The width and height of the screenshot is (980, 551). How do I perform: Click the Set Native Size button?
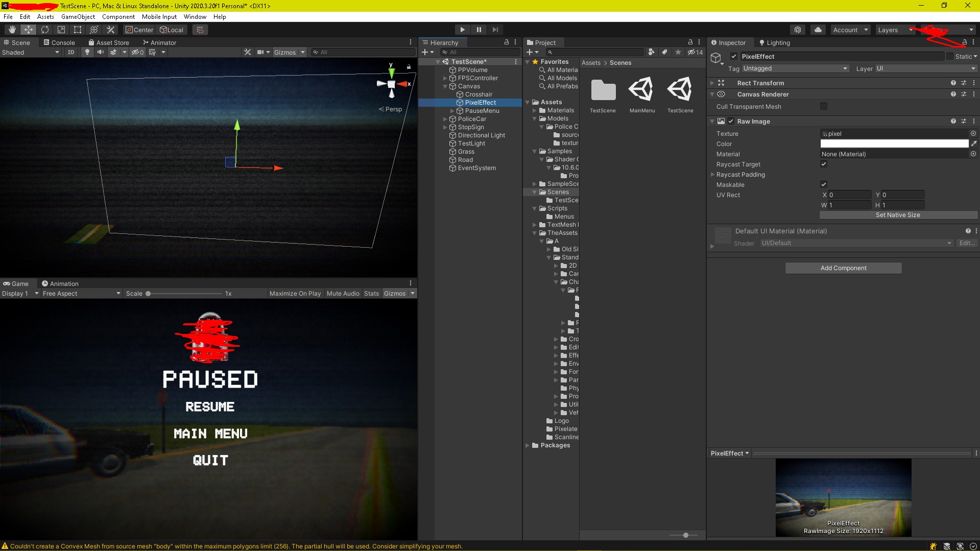898,215
